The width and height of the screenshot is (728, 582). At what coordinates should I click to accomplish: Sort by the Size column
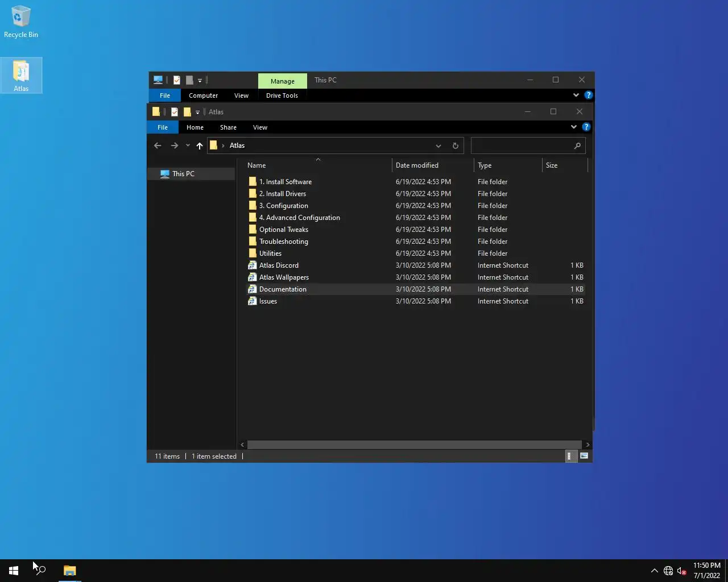coord(565,165)
